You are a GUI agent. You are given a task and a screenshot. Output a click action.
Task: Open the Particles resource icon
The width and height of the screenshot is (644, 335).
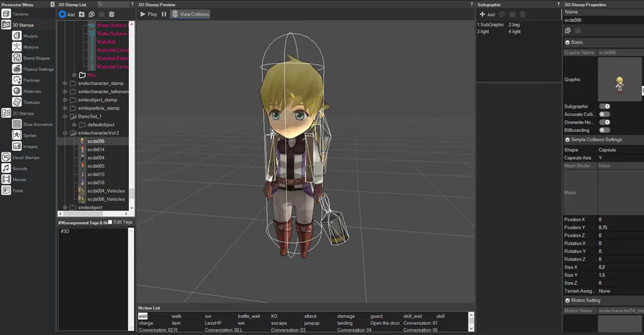pos(17,80)
